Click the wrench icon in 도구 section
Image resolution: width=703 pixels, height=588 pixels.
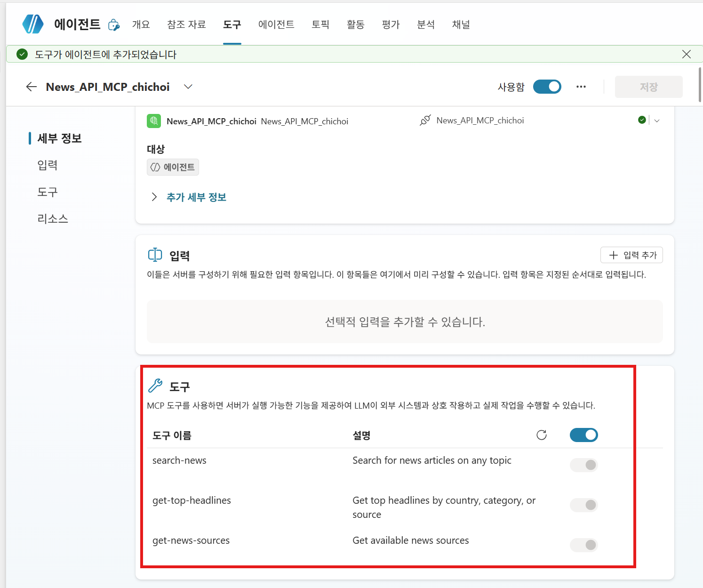click(155, 386)
